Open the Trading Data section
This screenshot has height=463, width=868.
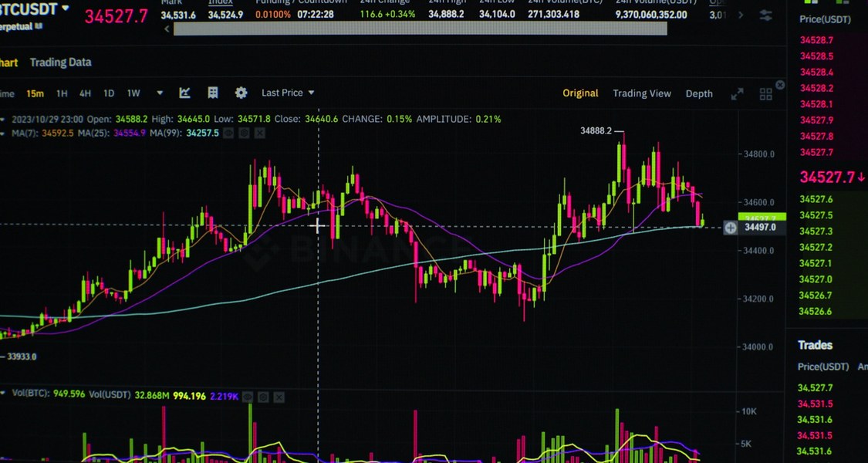point(60,63)
